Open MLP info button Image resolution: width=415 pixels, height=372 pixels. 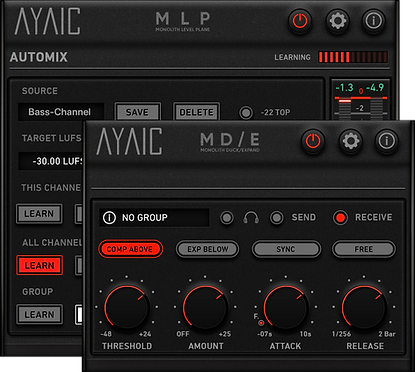[x=373, y=21]
